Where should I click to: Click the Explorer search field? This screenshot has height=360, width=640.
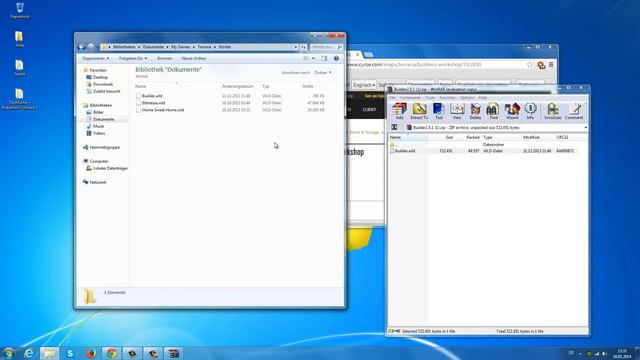tap(326, 47)
